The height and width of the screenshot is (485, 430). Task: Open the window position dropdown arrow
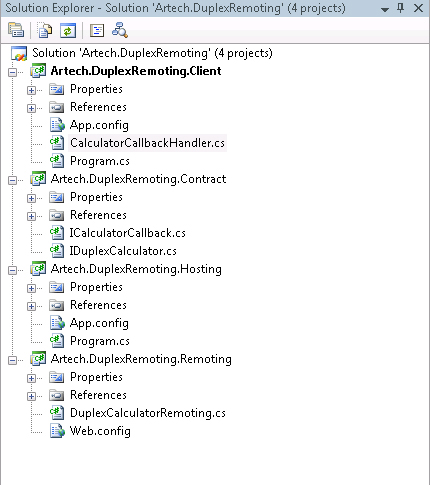point(385,9)
